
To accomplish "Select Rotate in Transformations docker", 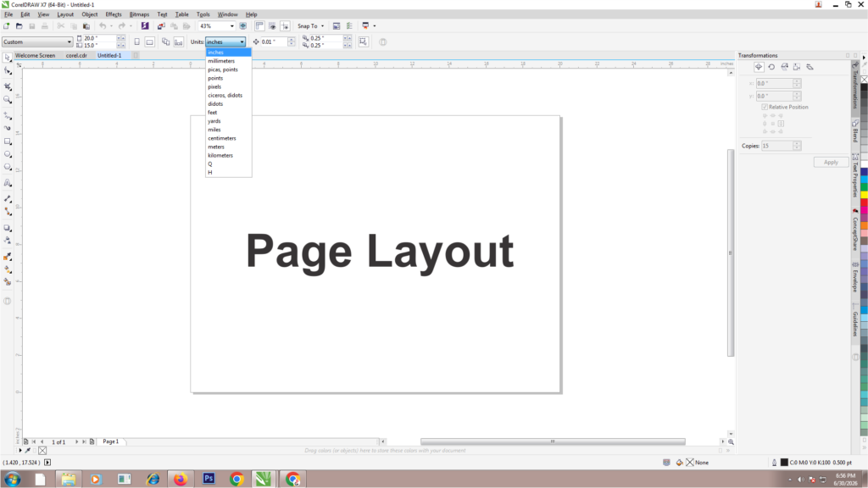I will (x=771, y=67).
